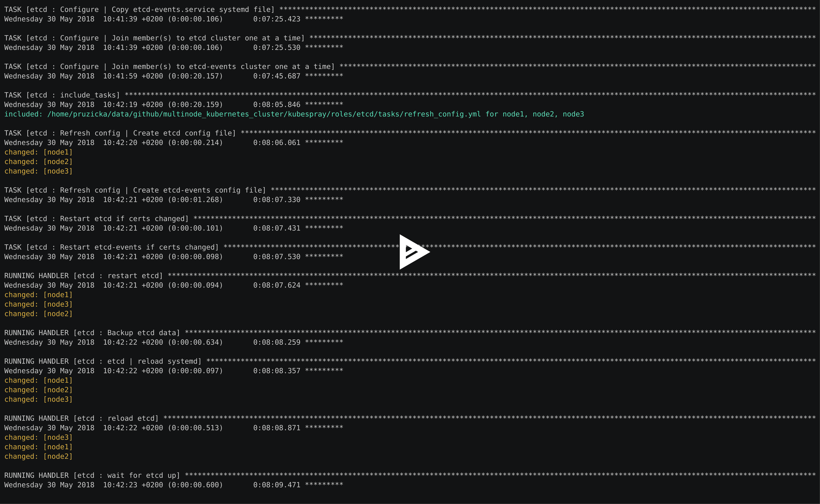Select the timestamp line with 0:08:07.530
The image size is (820, 504).
click(x=174, y=257)
